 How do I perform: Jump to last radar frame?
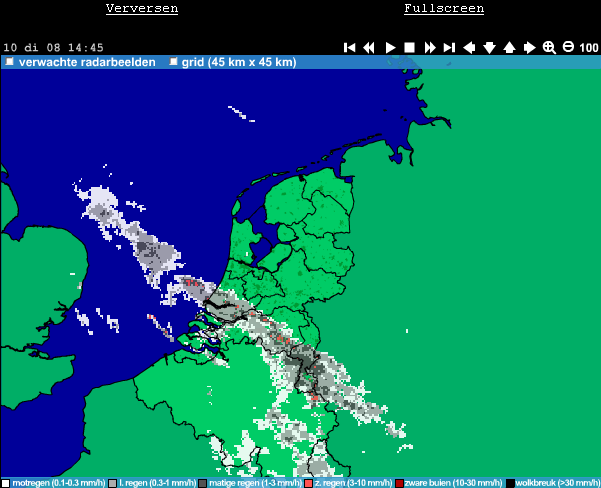coord(449,48)
